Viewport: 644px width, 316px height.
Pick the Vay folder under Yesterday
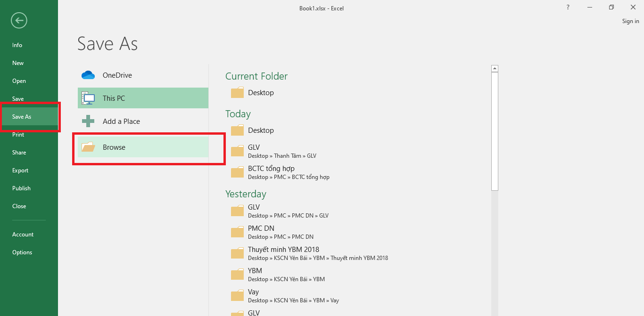(x=254, y=292)
